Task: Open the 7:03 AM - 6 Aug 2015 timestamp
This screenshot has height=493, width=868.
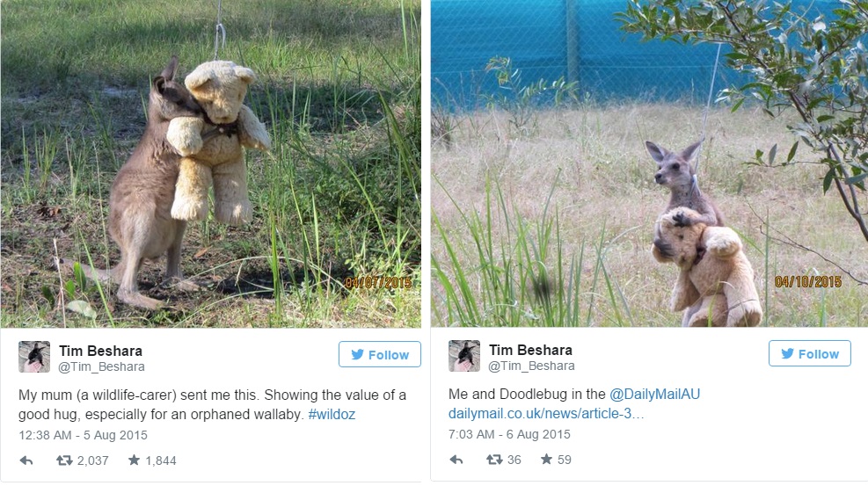Action: pyautogui.click(x=509, y=434)
